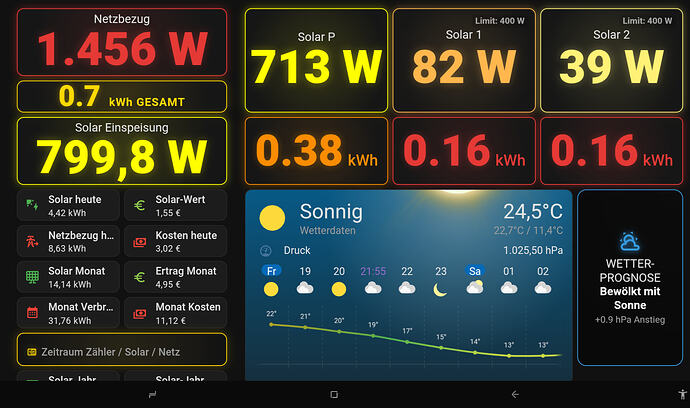Click the cloud icon under hour 01
The width and height of the screenshot is (690, 408).
click(509, 289)
